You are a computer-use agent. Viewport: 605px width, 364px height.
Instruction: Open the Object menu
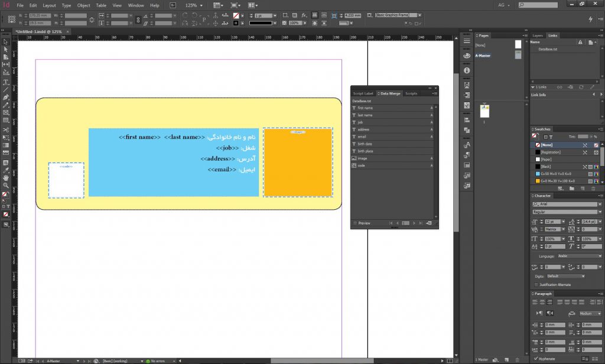[83, 5]
